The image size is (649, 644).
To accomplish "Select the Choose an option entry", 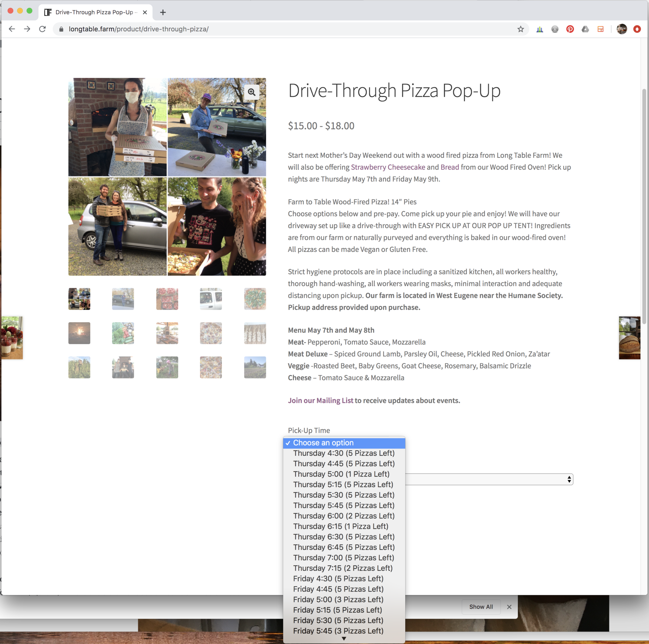I will pyautogui.click(x=344, y=443).
